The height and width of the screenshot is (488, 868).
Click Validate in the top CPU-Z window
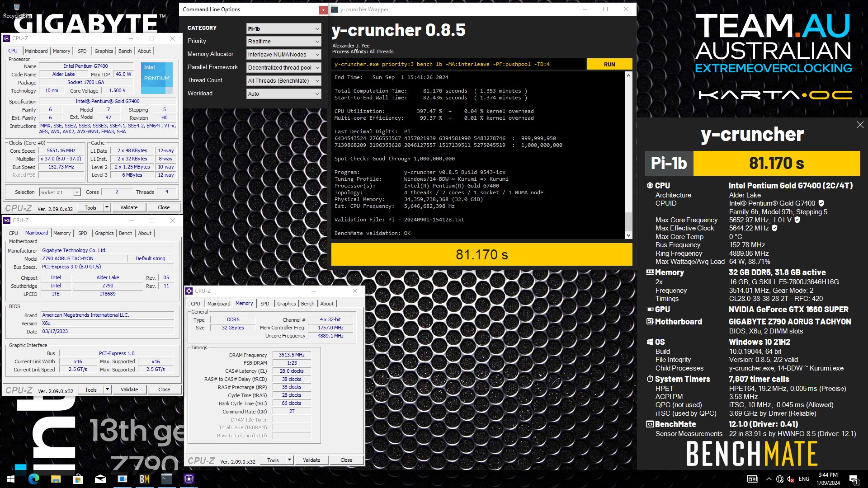(x=129, y=207)
